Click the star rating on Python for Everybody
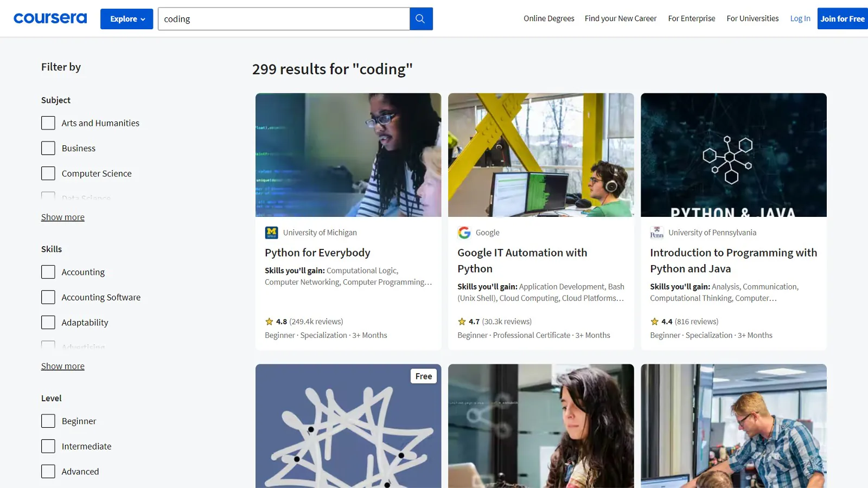The height and width of the screenshot is (488, 868). tap(269, 322)
